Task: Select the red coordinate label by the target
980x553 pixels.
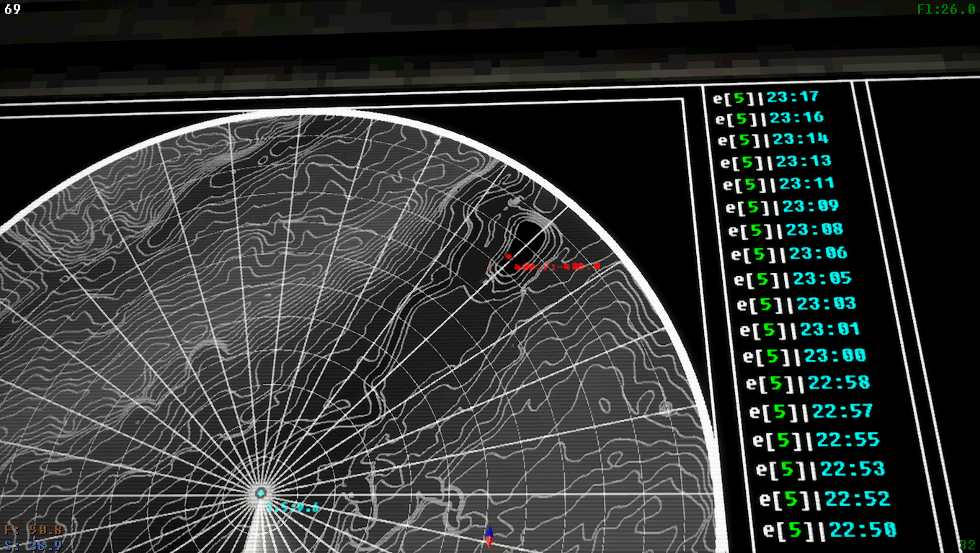Action: [557, 266]
